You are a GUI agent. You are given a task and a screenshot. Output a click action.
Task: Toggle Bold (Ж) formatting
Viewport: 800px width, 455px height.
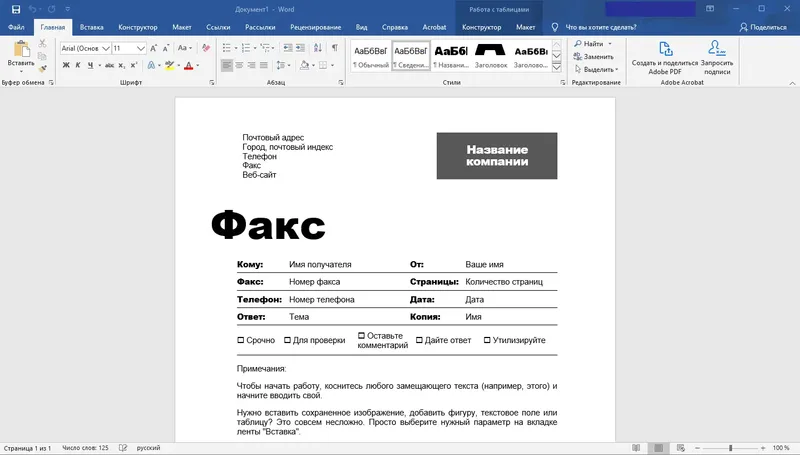click(x=66, y=65)
